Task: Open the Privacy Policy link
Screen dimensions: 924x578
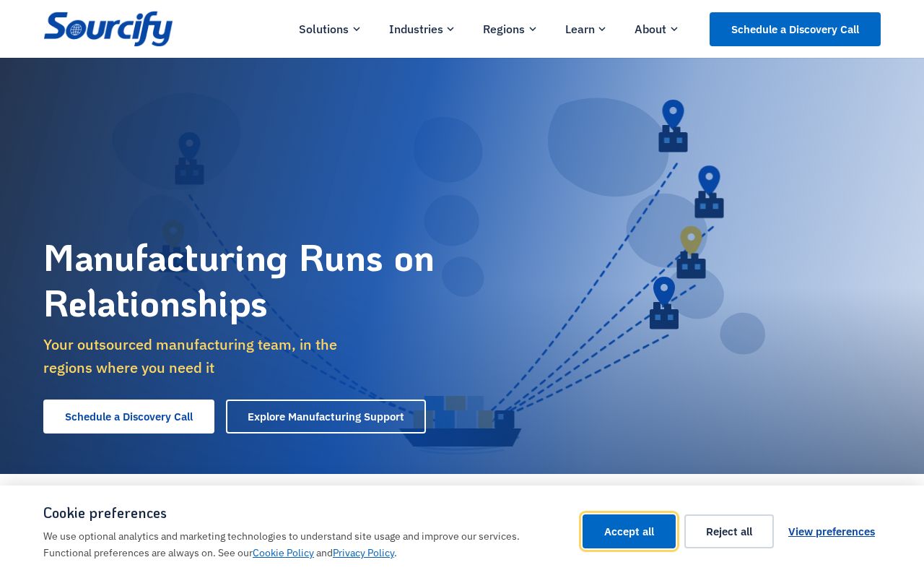Action: [363, 553]
